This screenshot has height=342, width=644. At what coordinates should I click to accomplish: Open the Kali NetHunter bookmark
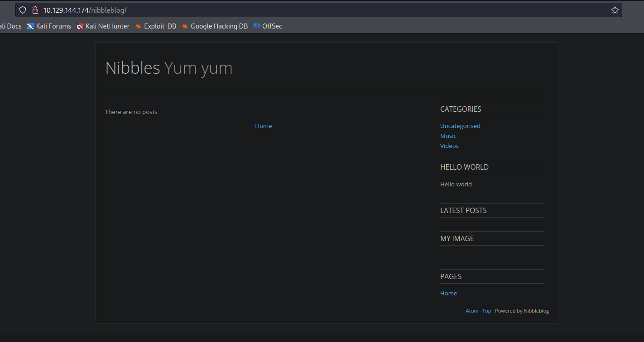pos(103,26)
